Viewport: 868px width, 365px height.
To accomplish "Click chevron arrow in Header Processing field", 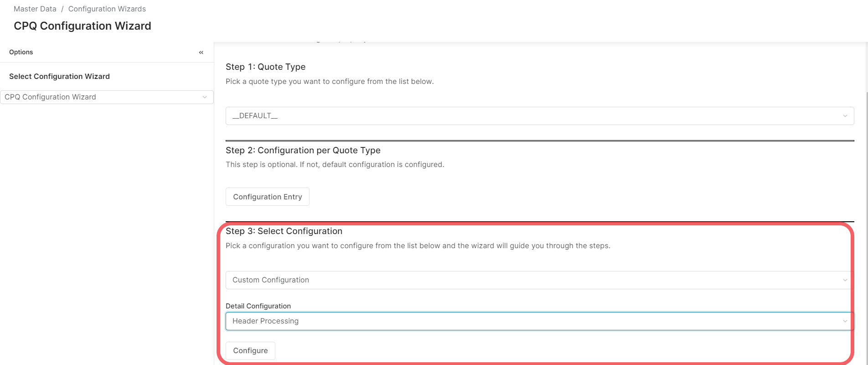I will coord(845,321).
